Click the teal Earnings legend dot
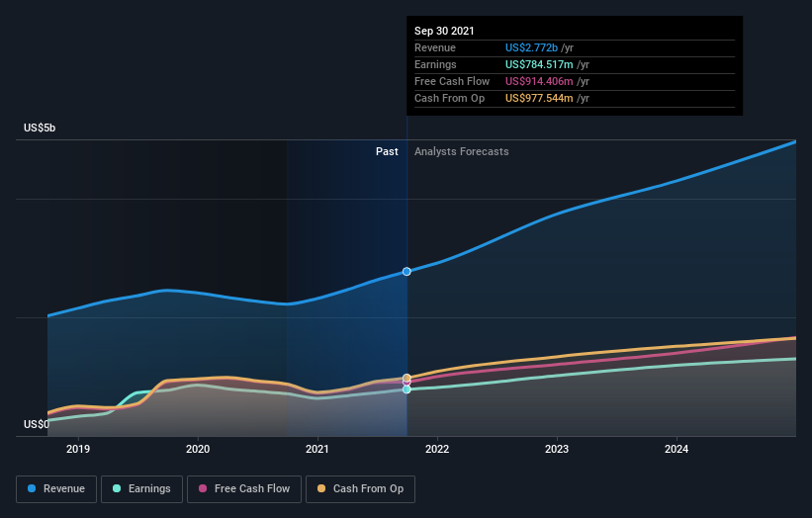Image resolution: width=812 pixels, height=518 pixels. click(117, 488)
